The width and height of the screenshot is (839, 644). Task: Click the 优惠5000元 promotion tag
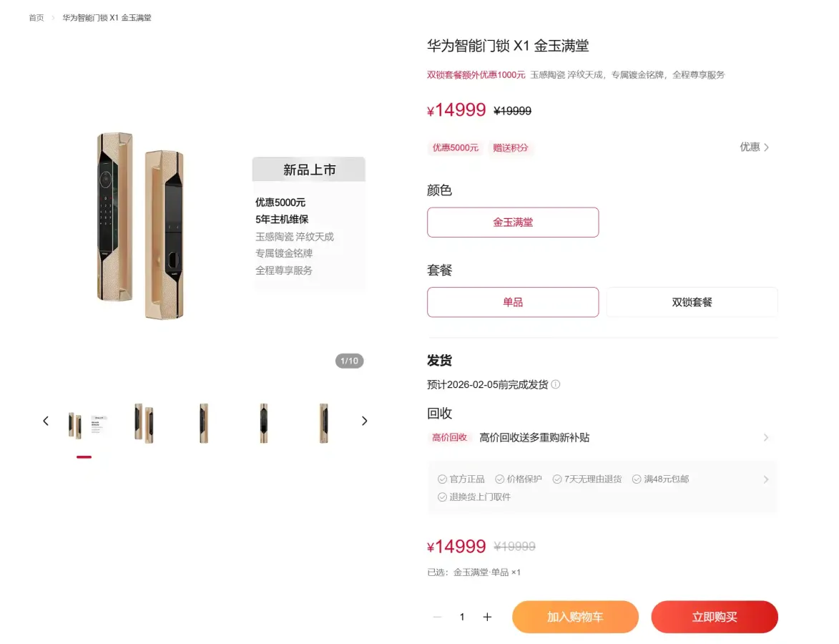click(x=456, y=147)
